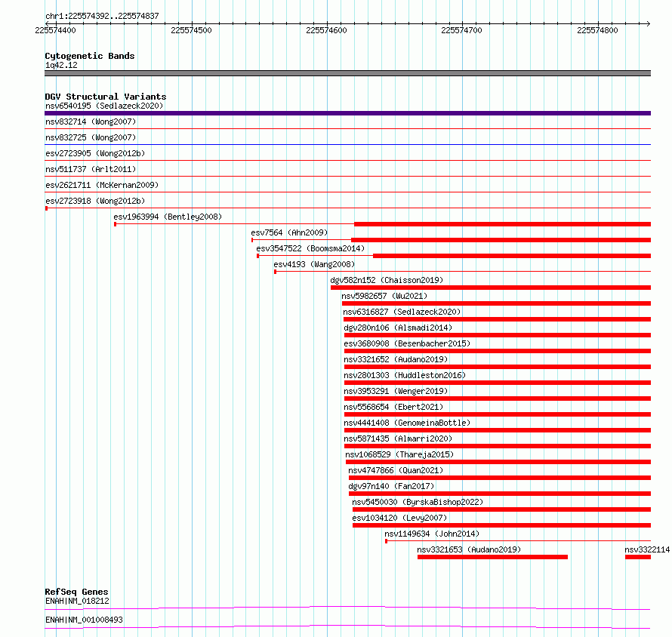Click the nsv6540195 (Sedlazeck2020) variant label
This screenshot has height=637, width=672.
click(104, 106)
